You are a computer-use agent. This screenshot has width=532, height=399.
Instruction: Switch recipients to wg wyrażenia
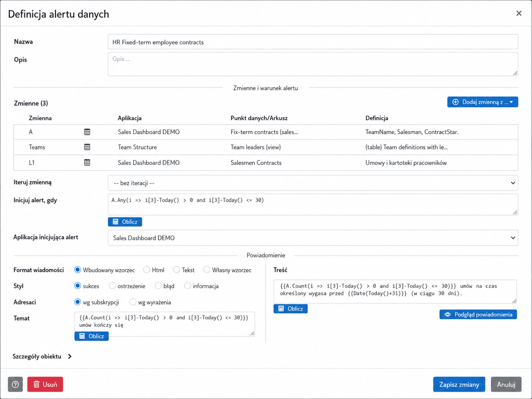pos(133,302)
